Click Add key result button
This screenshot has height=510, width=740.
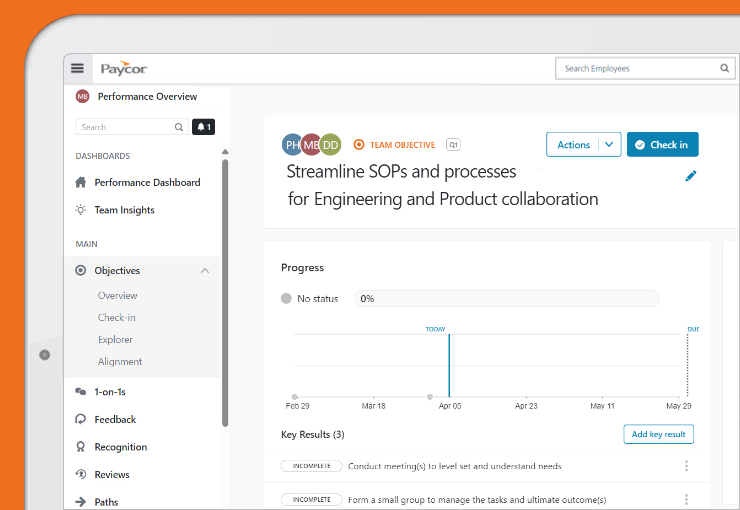(x=658, y=434)
